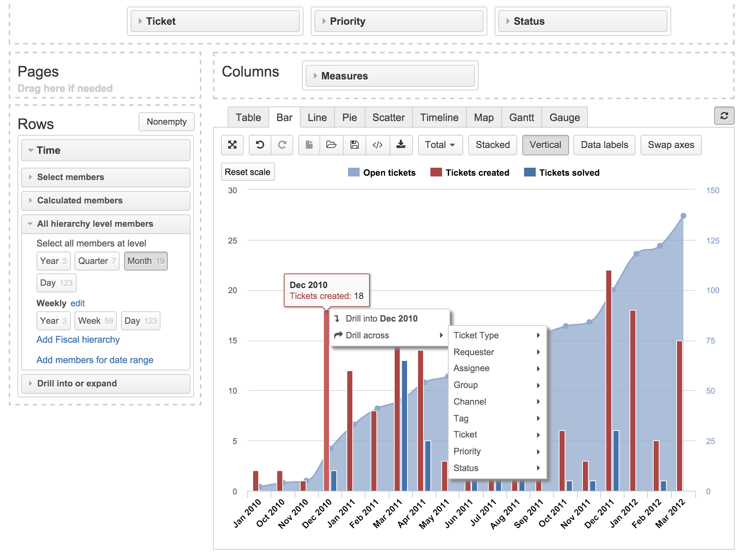Screen dimensions: 747x560
Task: Click the fullscreen expand icon above the chart
Action: [x=232, y=145]
